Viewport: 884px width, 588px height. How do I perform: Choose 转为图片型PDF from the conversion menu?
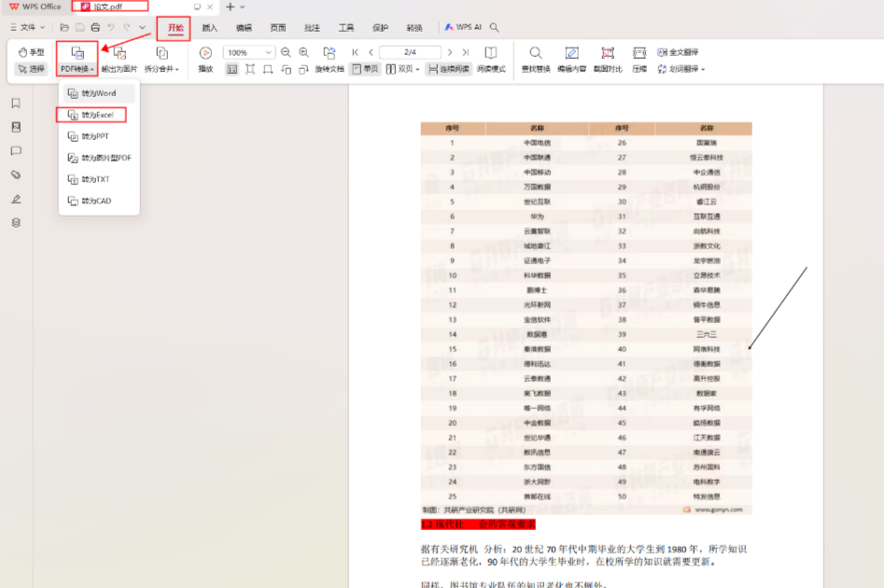tap(99, 158)
